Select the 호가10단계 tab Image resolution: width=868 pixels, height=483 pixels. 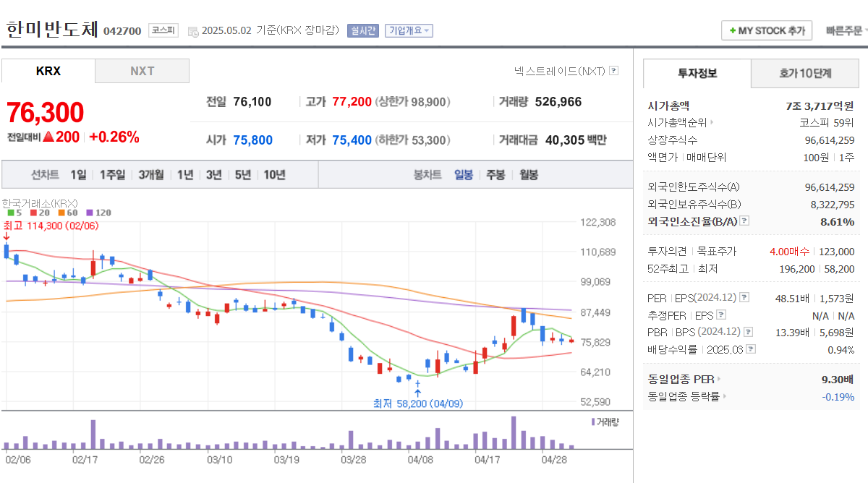[805, 73]
